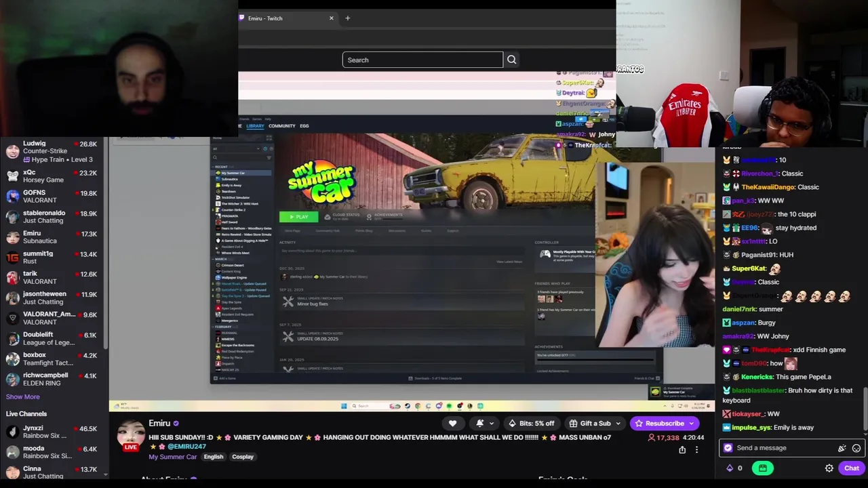Click Cloud Status icon in Steam
The height and width of the screenshot is (488, 868).
[x=328, y=217]
